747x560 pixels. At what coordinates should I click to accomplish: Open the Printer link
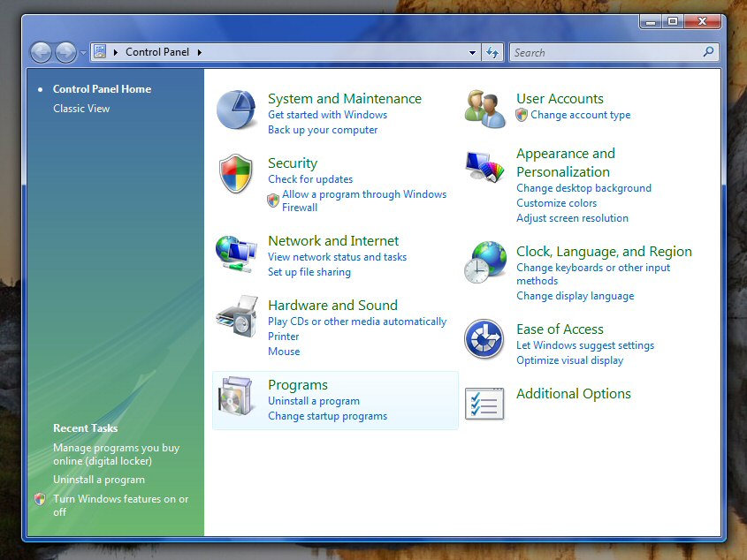(284, 337)
